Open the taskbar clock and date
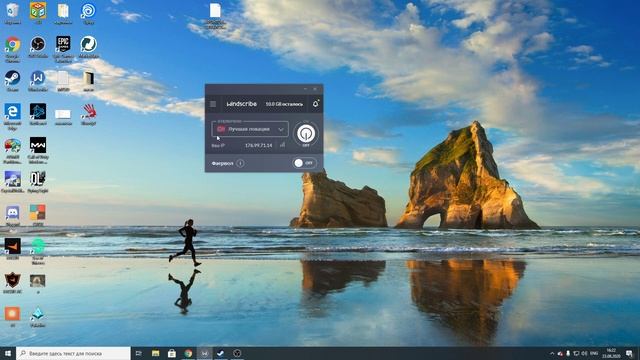This screenshot has height=360, width=640. click(611, 353)
